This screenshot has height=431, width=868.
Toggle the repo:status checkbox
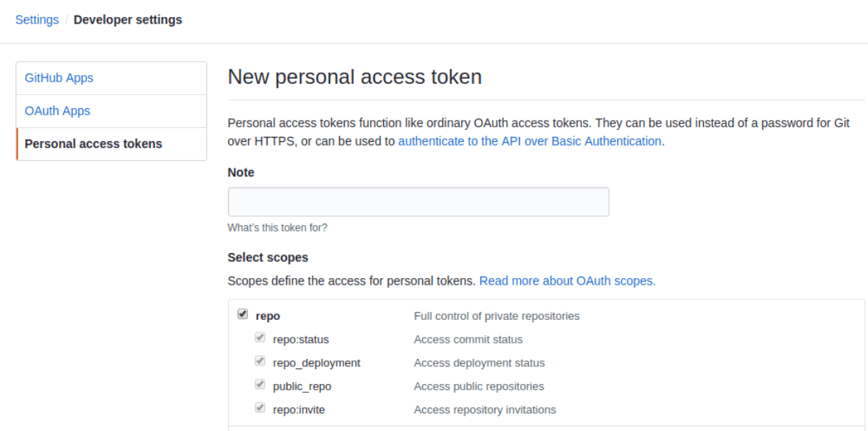point(260,338)
